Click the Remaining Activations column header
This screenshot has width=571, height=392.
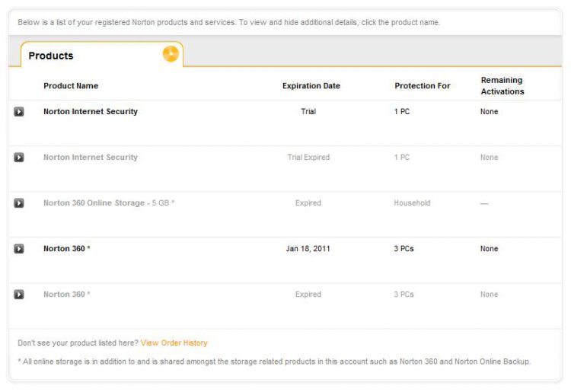tap(502, 86)
